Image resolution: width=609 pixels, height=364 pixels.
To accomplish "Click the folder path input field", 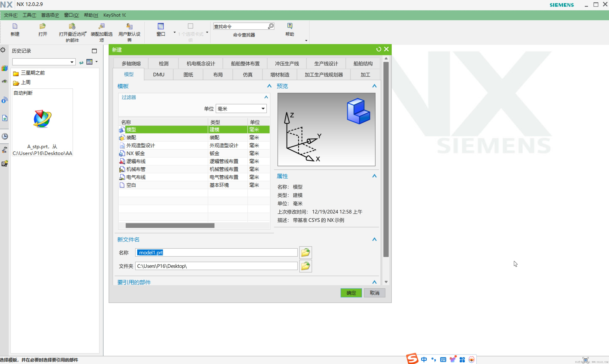I will [216, 266].
